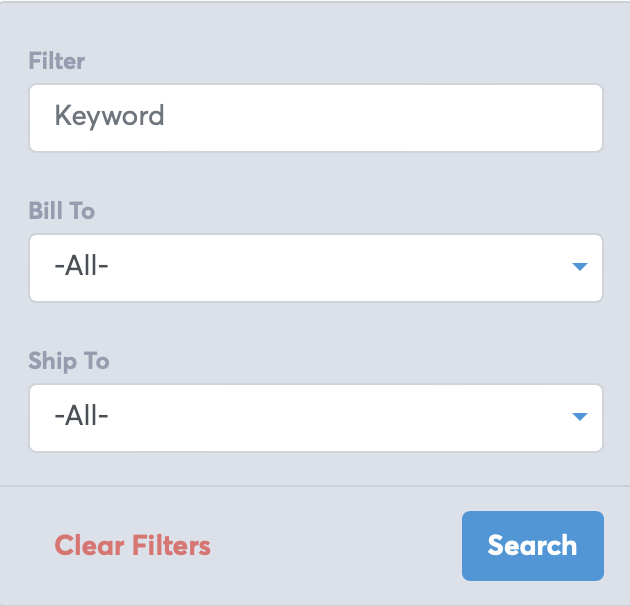Screen dimensions: 630x606
Task: Click the red Clear Filters text
Action: tap(132, 545)
